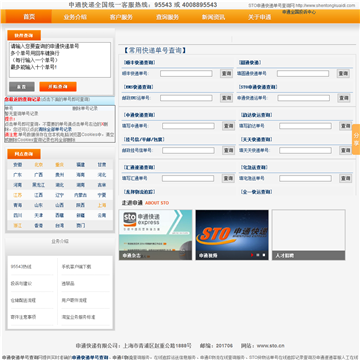The image size is (360, 360).
Task: Click 查询 button in the 挂号信 row
Action: pyautogui.click(x=229, y=151)
